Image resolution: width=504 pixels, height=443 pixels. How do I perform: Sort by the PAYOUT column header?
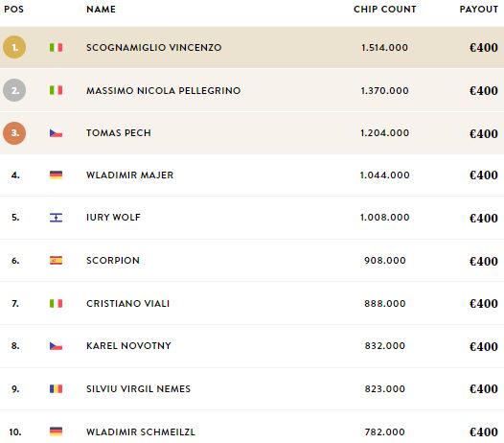[x=478, y=9]
